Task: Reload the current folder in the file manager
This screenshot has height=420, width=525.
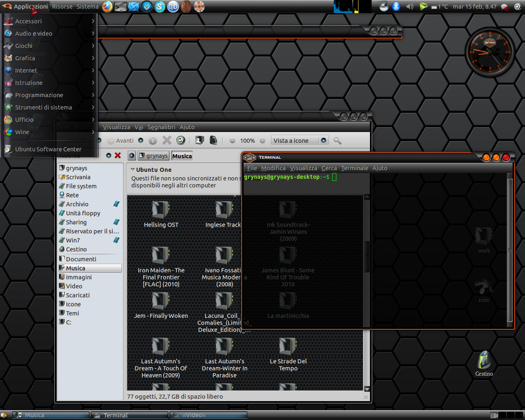Action: click(180, 140)
